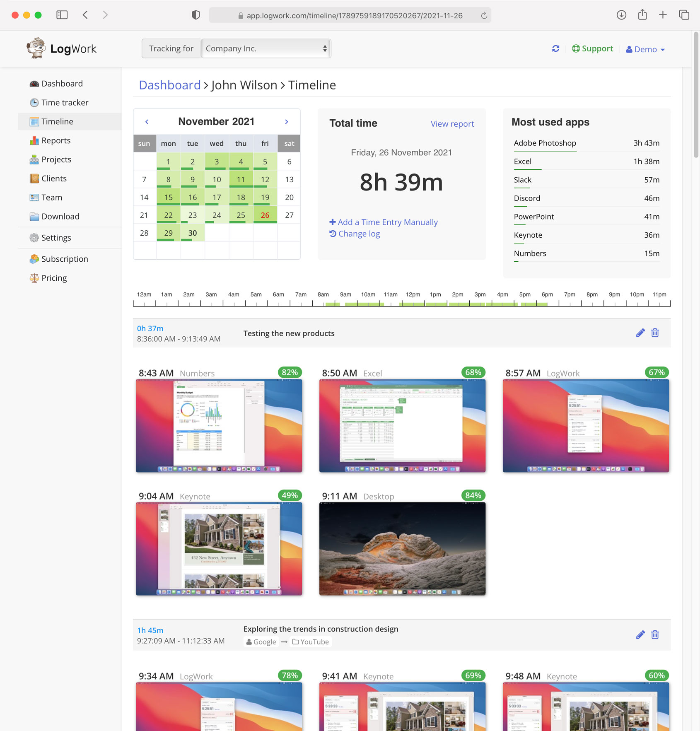This screenshot has height=731, width=700.
Task: Expand the Demo account menu
Action: pos(645,49)
